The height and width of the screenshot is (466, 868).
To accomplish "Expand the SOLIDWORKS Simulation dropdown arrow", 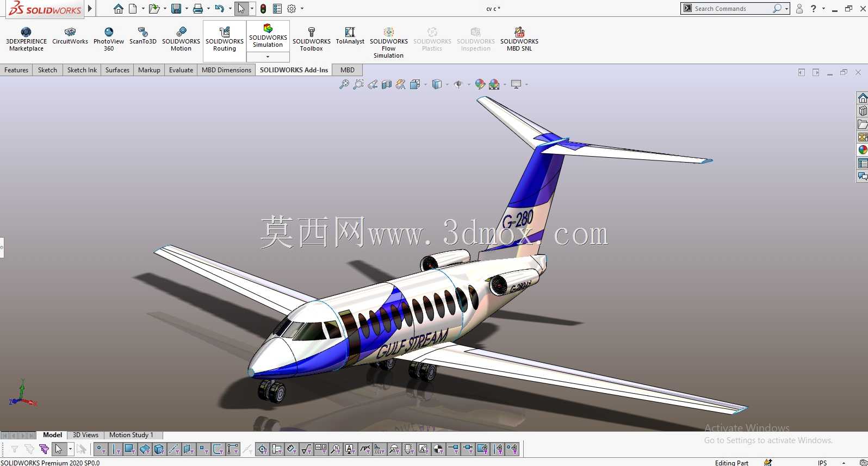I will (268, 57).
